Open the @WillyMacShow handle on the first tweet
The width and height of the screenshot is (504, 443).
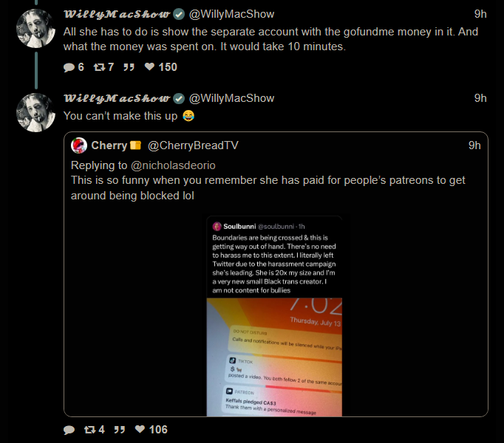(x=231, y=14)
